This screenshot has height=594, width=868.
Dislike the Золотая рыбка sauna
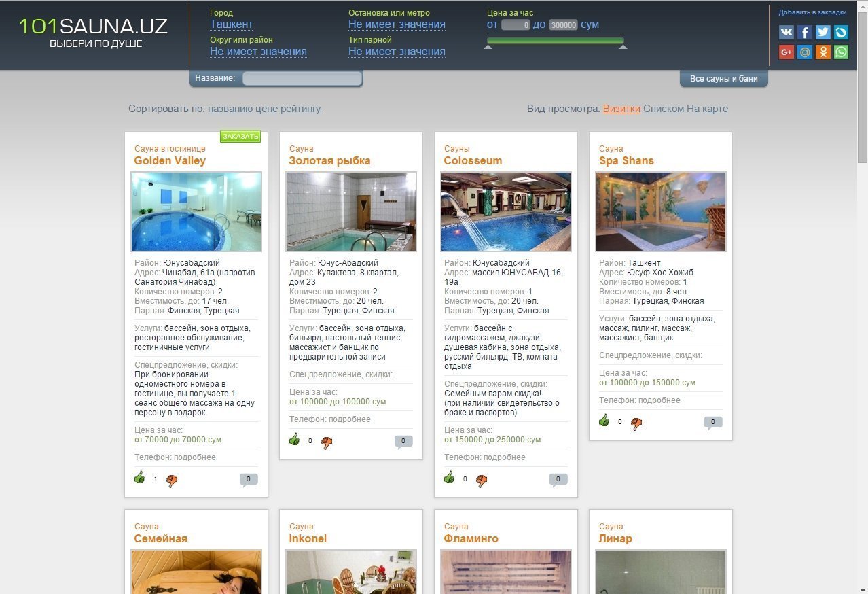[327, 443]
